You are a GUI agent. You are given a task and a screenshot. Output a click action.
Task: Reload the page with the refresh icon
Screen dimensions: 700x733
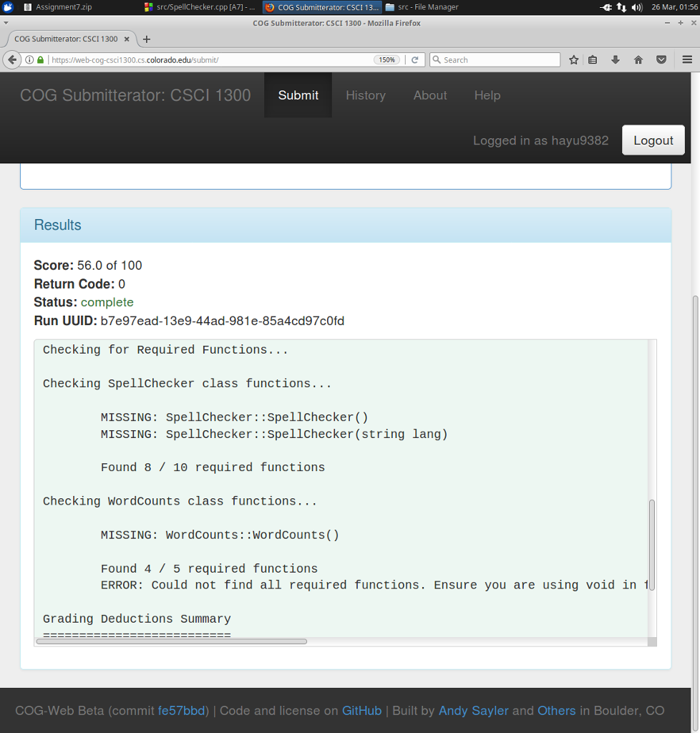(x=414, y=60)
